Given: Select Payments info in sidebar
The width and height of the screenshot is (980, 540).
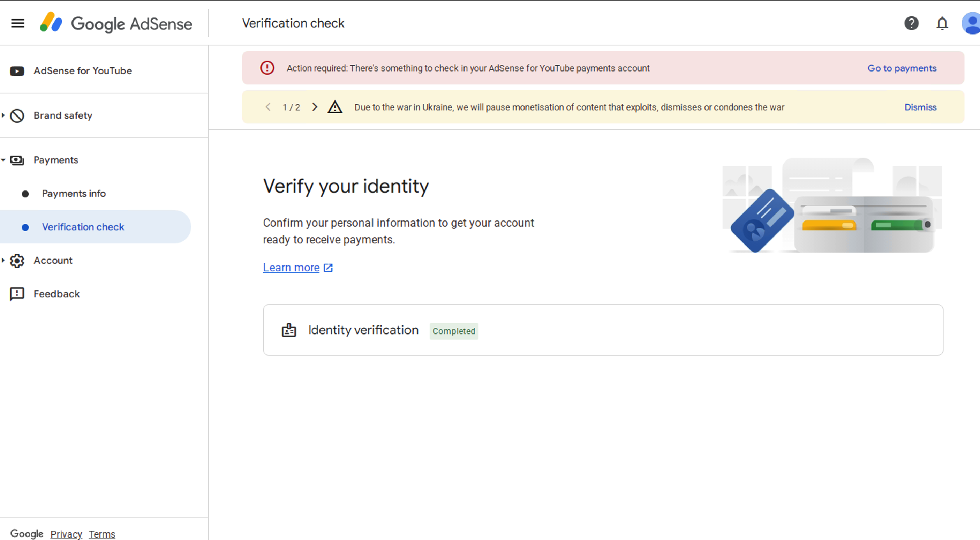Looking at the screenshot, I should [74, 194].
